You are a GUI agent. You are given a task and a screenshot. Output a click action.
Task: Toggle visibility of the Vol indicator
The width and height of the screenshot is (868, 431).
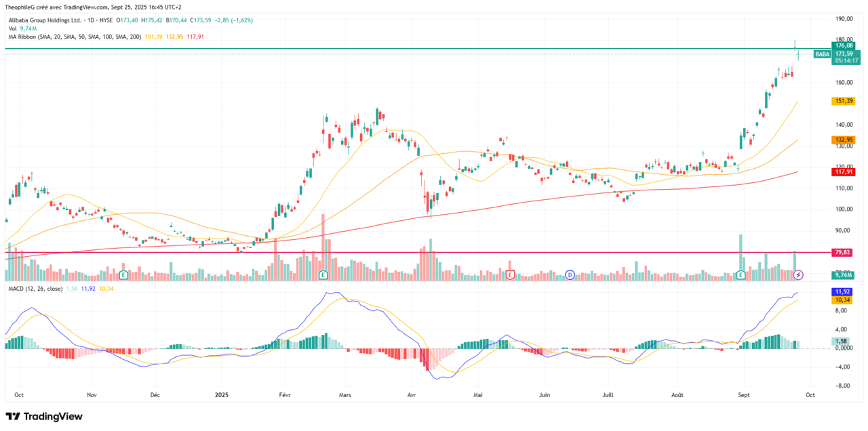[14, 29]
